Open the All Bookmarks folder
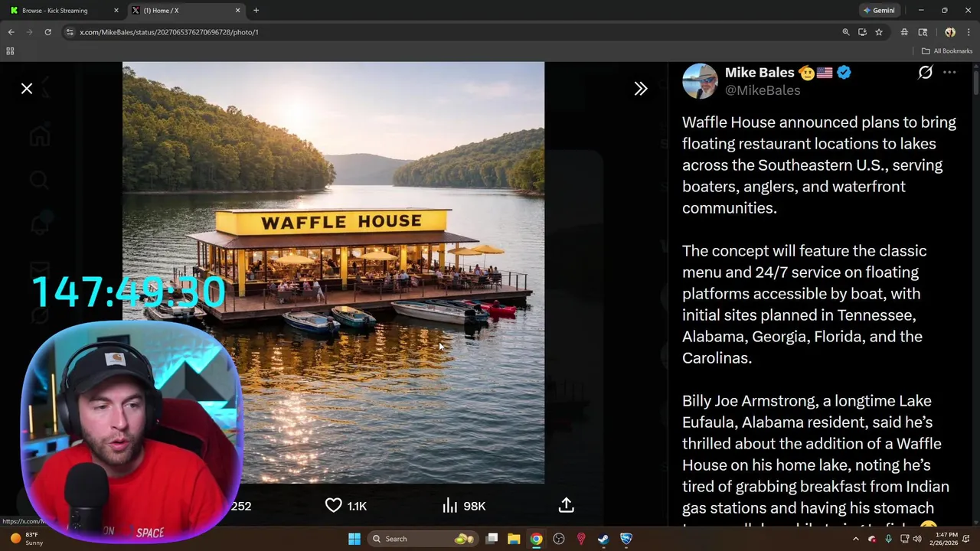980x551 pixels. click(x=947, y=51)
